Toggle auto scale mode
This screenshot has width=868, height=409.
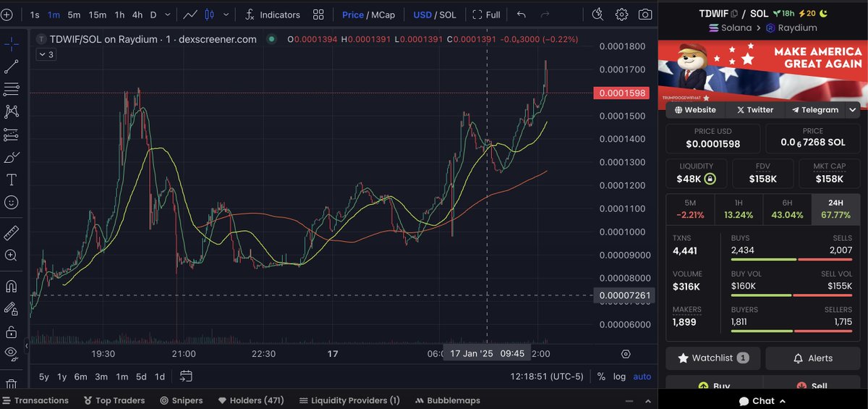tap(642, 376)
